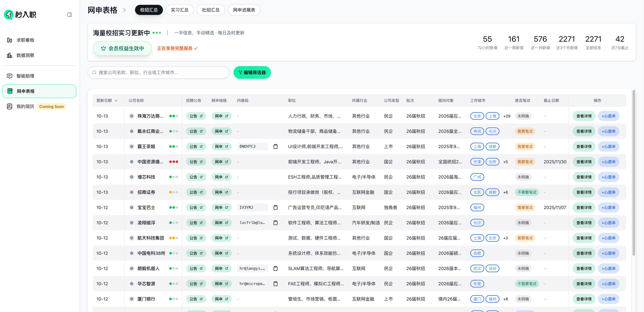
Task: Click the globe icon beside 珠海万达商
Action: pos(131,116)
